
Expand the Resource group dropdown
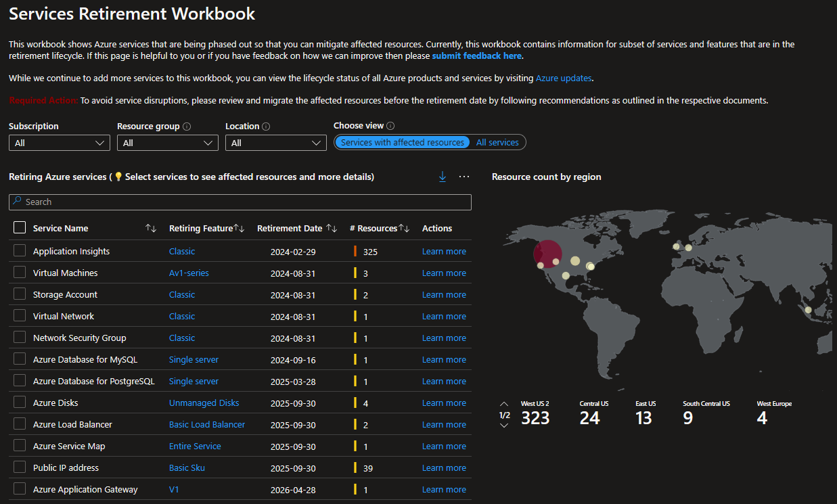click(168, 143)
